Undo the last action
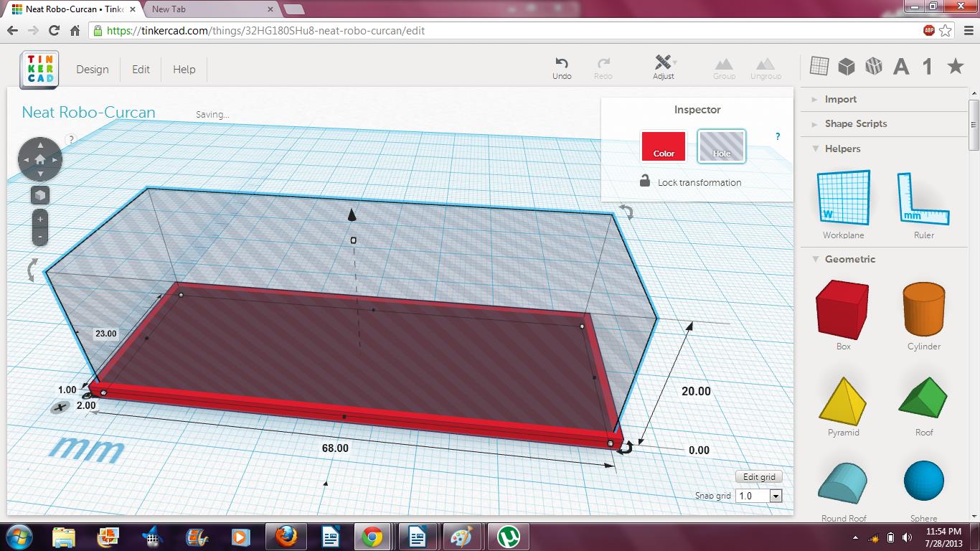Image resolution: width=980 pixels, height=551 pixels. point(562,68)
